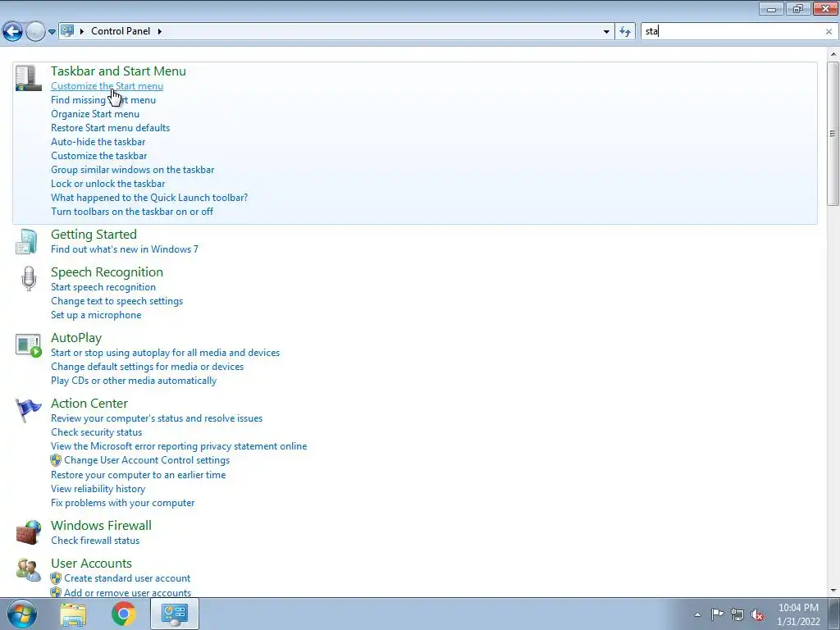Screen dimensions: 840x630
Task: Open the Action Center heading
Action: click(x=89, y=404)
